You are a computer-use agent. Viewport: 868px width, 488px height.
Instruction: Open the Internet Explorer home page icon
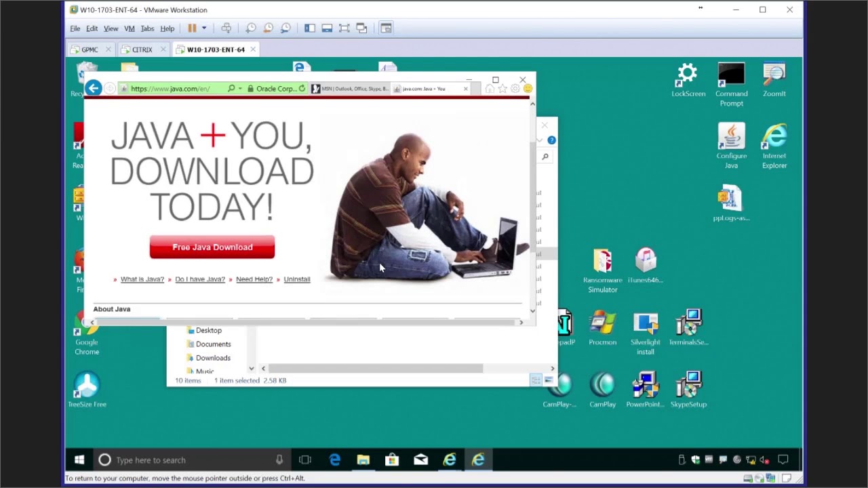click(x=490, y=89)
